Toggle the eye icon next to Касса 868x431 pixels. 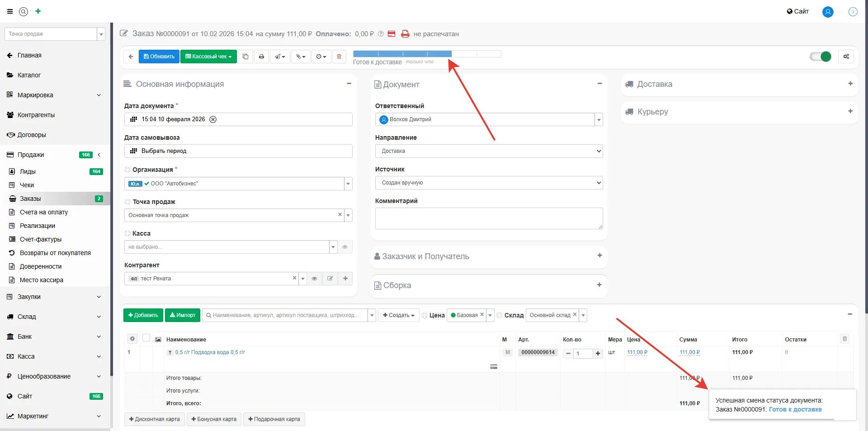[345, 247]
